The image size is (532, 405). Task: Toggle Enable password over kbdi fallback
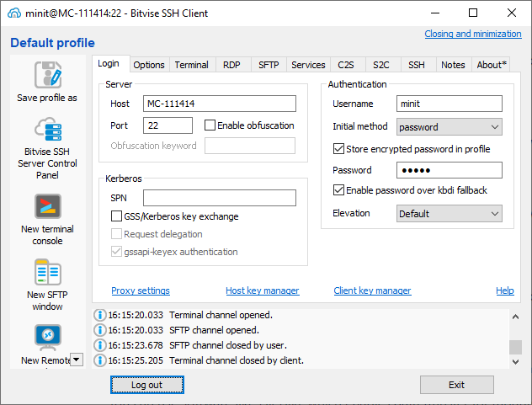point(338,190)
